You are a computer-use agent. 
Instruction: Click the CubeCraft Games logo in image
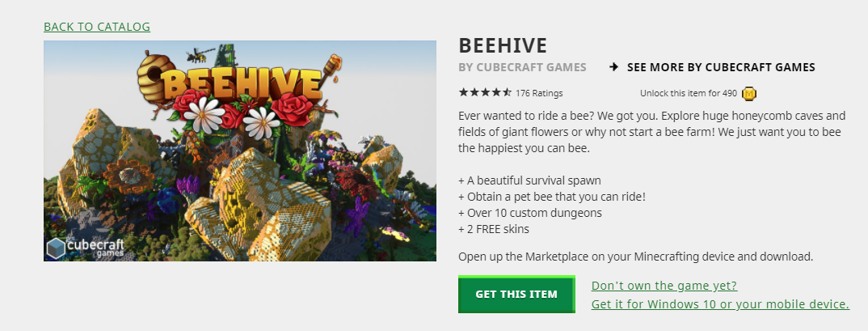pos(85,248)
